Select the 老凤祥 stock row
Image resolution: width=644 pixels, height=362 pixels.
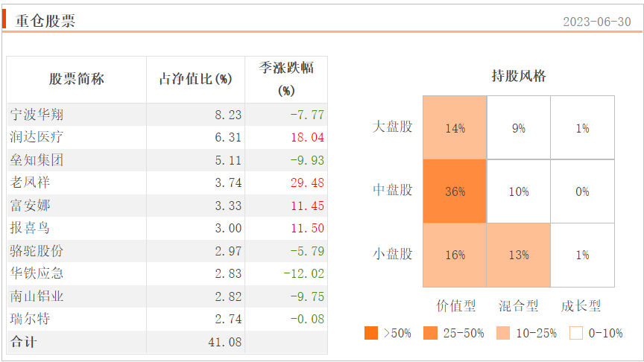click(x=167, y=182)
